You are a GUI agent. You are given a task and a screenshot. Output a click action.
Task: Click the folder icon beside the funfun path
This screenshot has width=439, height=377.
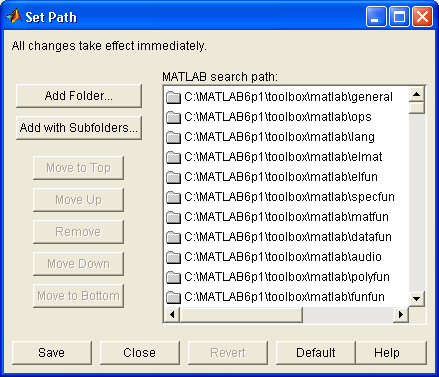pos(173,297)
